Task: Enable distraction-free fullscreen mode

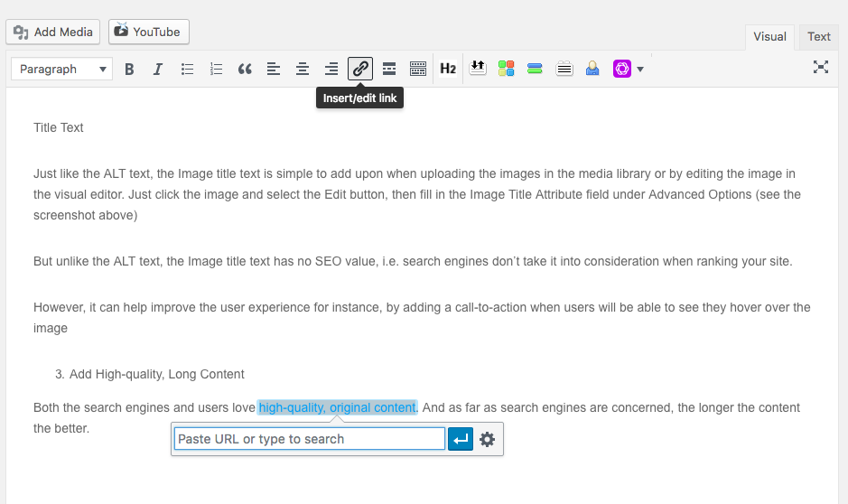Action: [821, 67]
